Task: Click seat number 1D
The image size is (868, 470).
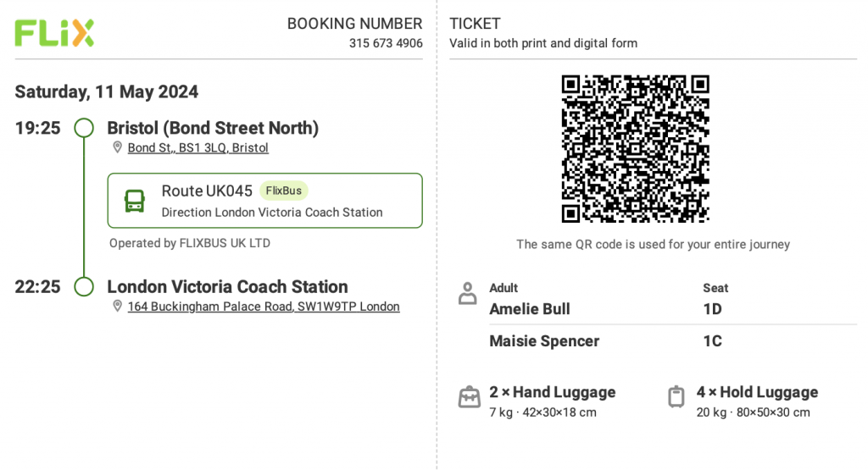Action: pos(712,309)
